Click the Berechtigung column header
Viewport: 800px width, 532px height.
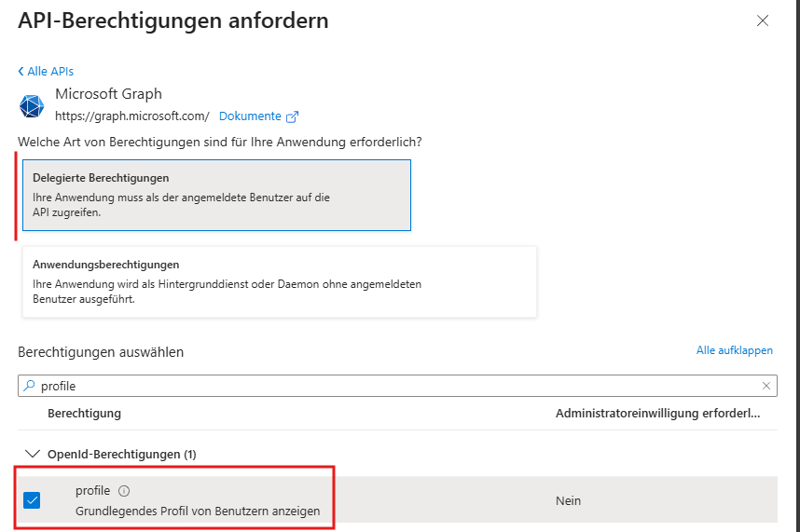[84, 414]
